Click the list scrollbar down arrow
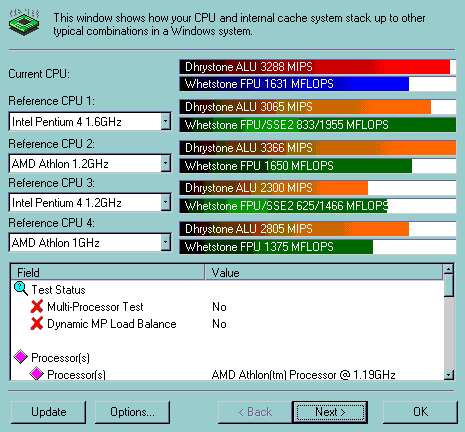Screen dimensions: 465x432 pos(449,375)
